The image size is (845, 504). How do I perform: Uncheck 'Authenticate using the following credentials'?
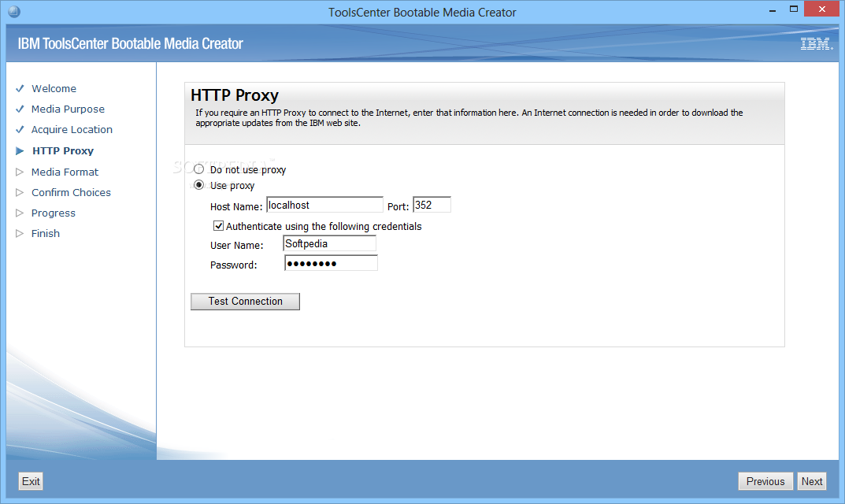tap(218, 226)
